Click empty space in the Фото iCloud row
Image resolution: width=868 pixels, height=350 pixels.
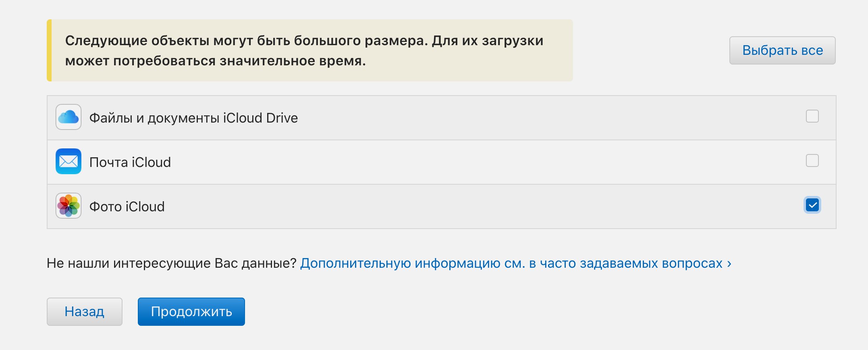click(484, 206)
